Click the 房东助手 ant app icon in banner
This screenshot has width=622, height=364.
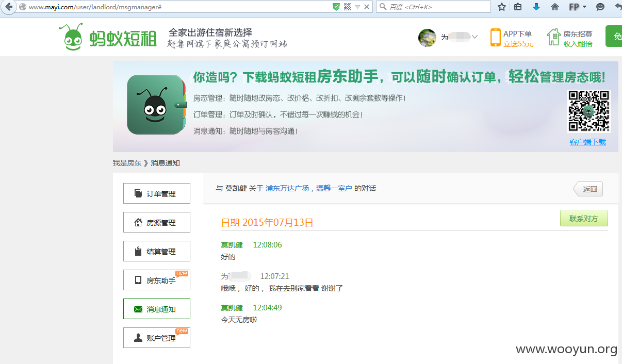156,105
